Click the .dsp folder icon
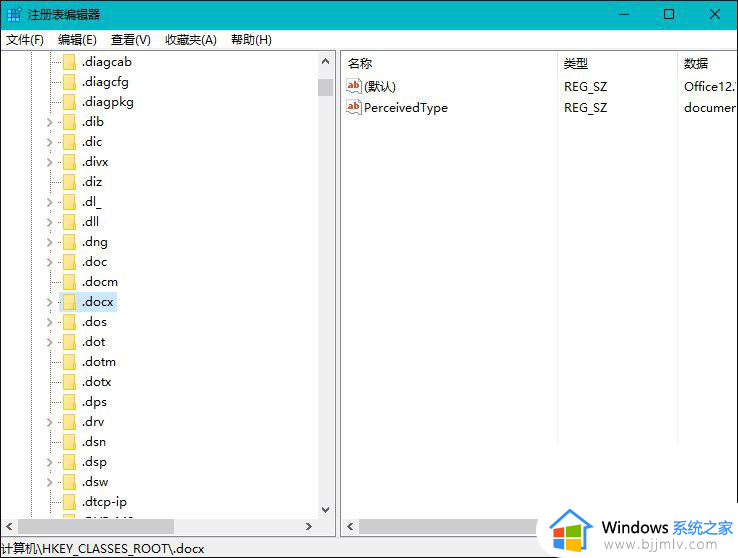Viewport: 738px width, 558px height. pyautogui.click(x=69, y=462)
